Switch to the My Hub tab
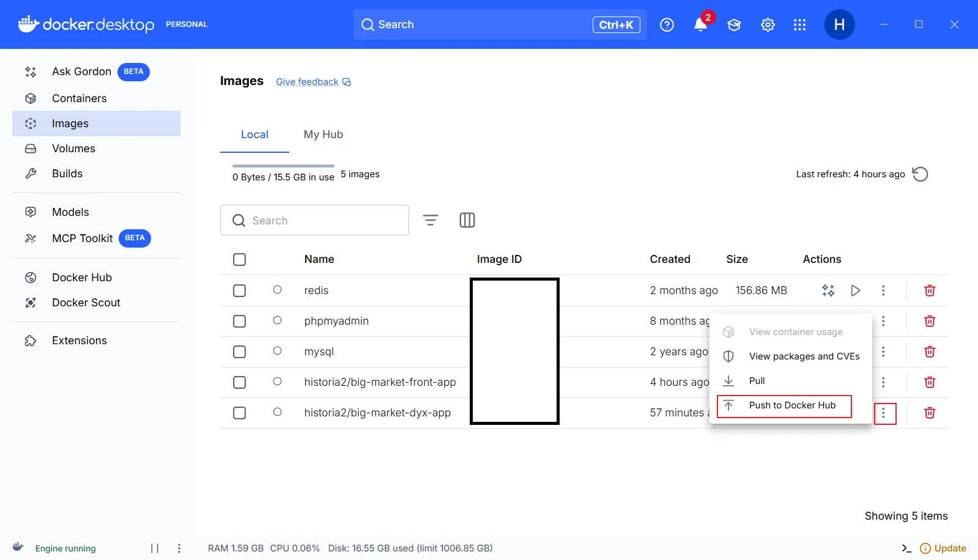Viewport: 978px width, 560px height. (x=323, y=134)
